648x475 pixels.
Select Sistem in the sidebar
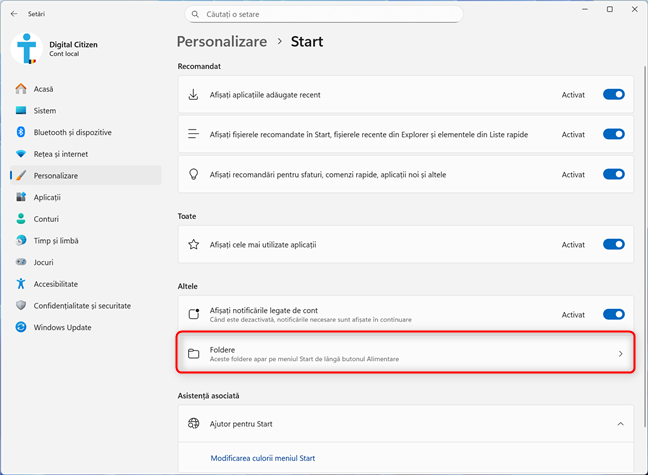45,111
